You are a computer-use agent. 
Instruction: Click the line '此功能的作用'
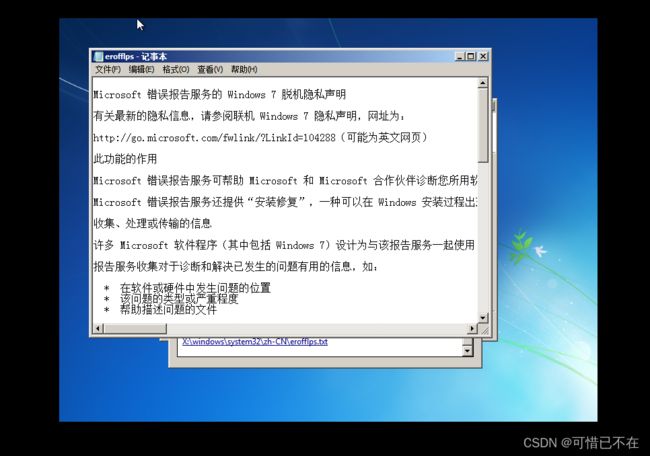click(125, 159)
